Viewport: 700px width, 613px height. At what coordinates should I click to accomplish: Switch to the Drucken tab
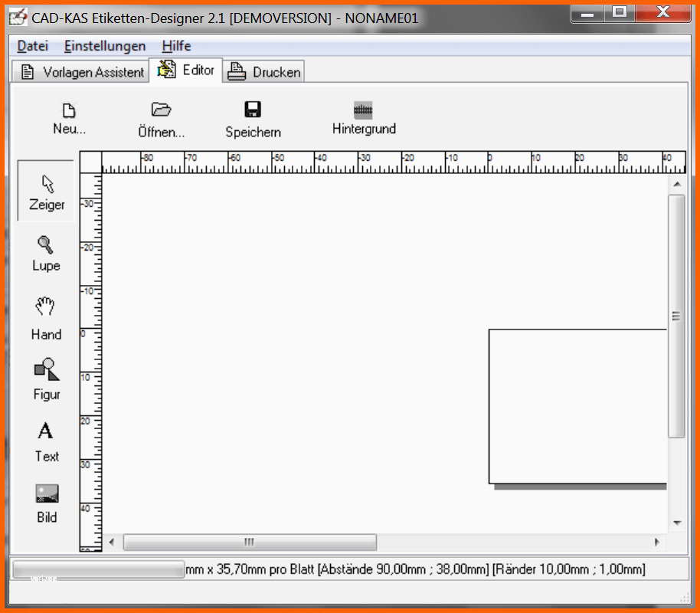pos(266,72)
